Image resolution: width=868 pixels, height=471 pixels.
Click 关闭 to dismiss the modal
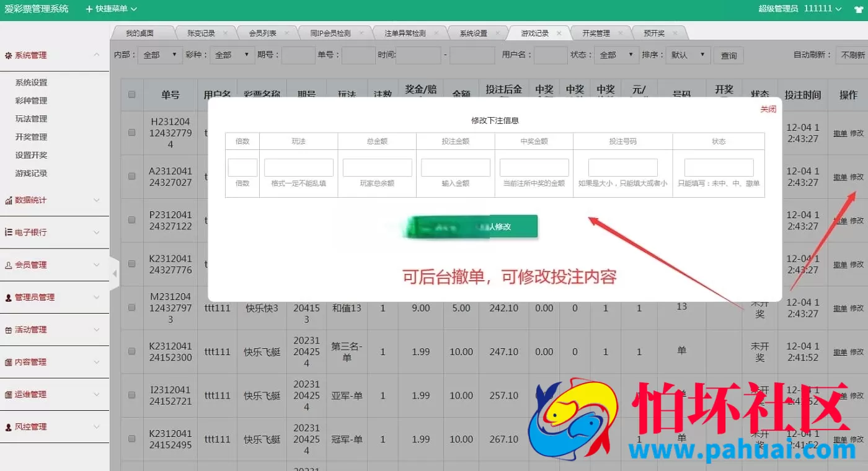tap(768, 108)
